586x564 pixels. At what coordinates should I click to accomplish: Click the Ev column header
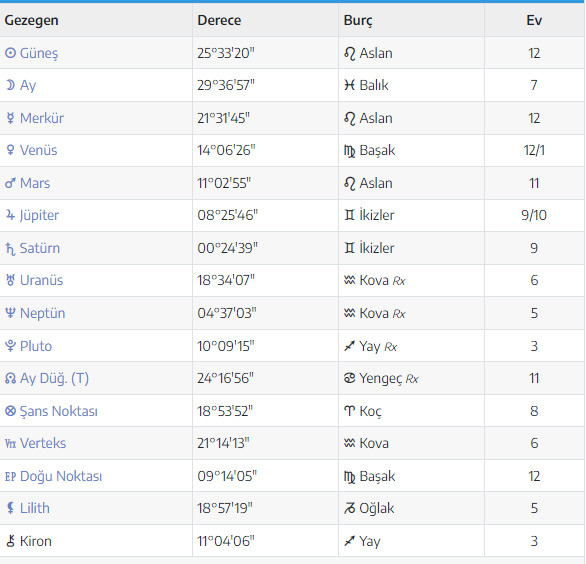coord(534,20)
